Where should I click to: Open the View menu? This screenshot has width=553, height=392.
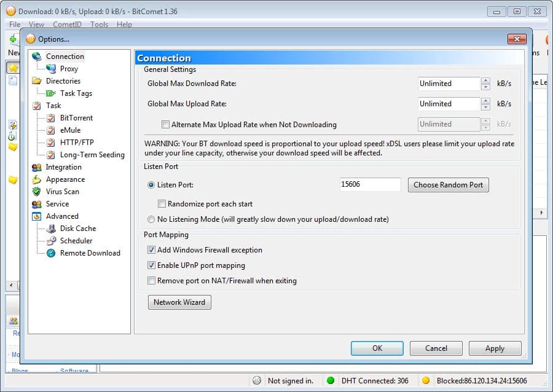pyautogui.click(x=36, y=25)
